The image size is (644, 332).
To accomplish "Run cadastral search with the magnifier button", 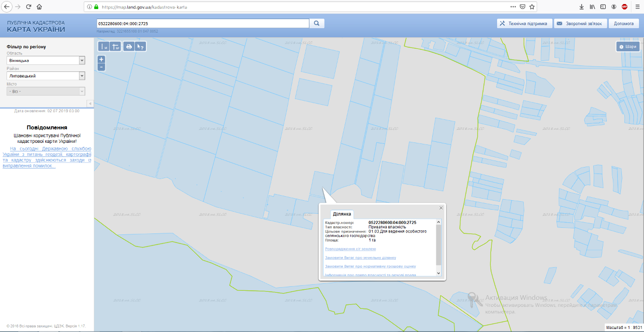I will pyautogui.click(x=317, y=23).
